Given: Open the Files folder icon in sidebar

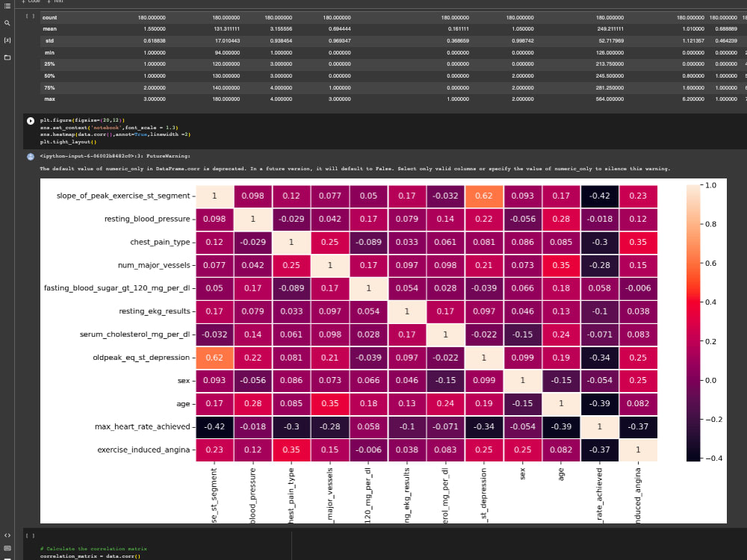Looking at the screenshot, I should [x=7, y=57].
